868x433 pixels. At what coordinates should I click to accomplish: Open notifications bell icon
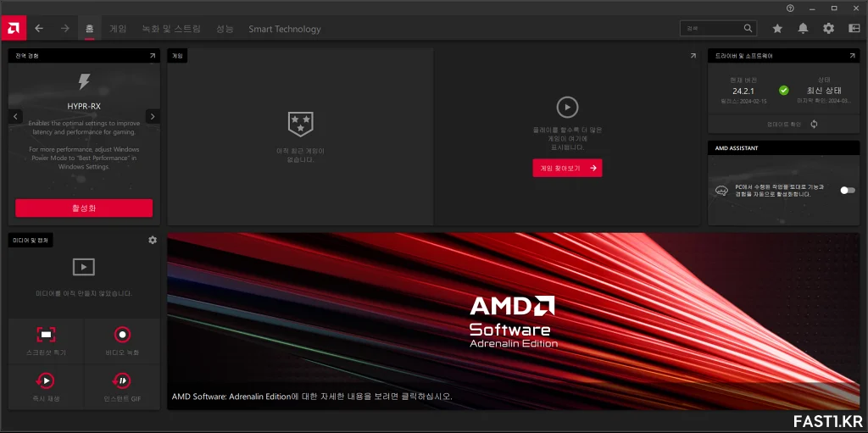tap(803, 28)
